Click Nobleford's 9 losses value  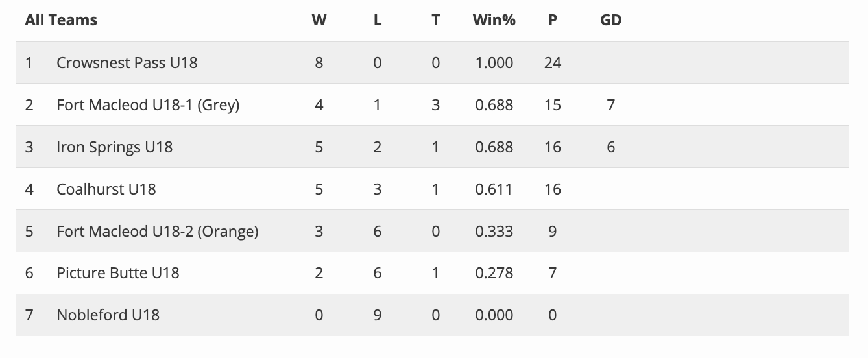pos(378,315)
